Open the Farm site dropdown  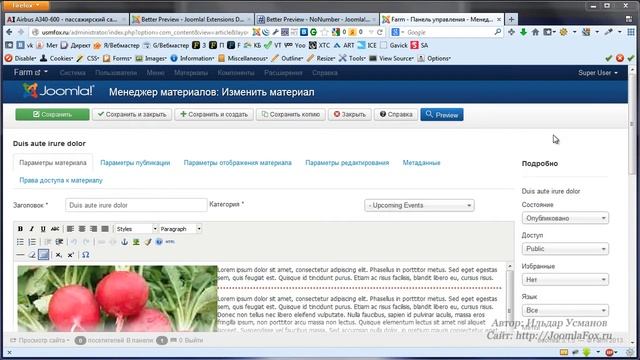pos(30,72)
